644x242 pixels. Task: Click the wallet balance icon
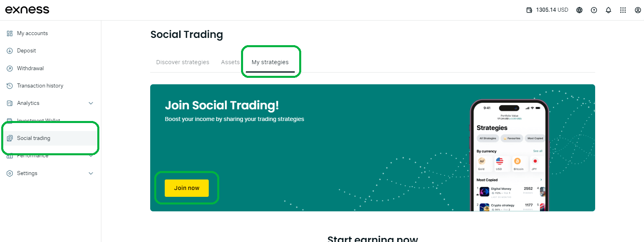pos(529,10)
